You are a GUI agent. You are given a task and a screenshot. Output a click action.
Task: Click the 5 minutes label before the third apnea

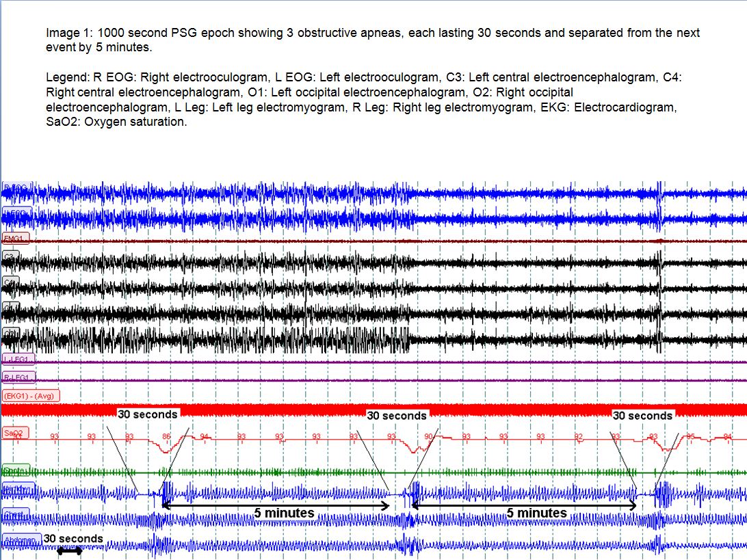tap(537, 513)
